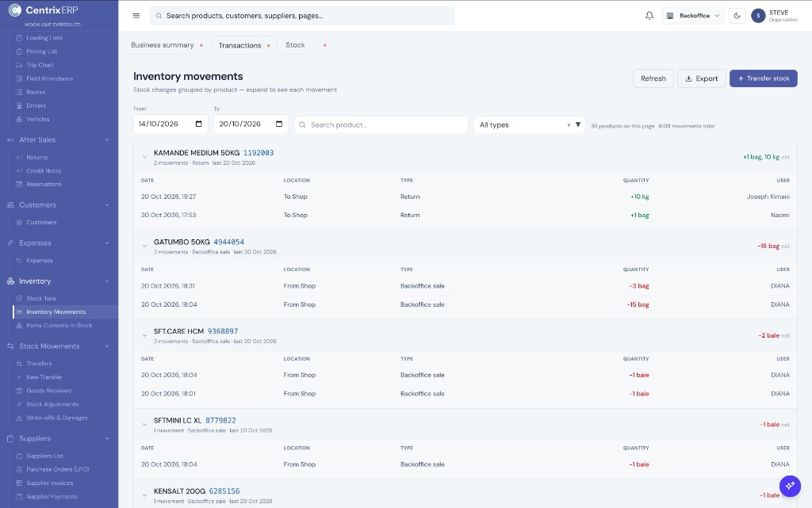This screenshot has width=812, height=508.
Task: Collapse the Stock Movements sidebar section
Action: [x=107, y=346]
